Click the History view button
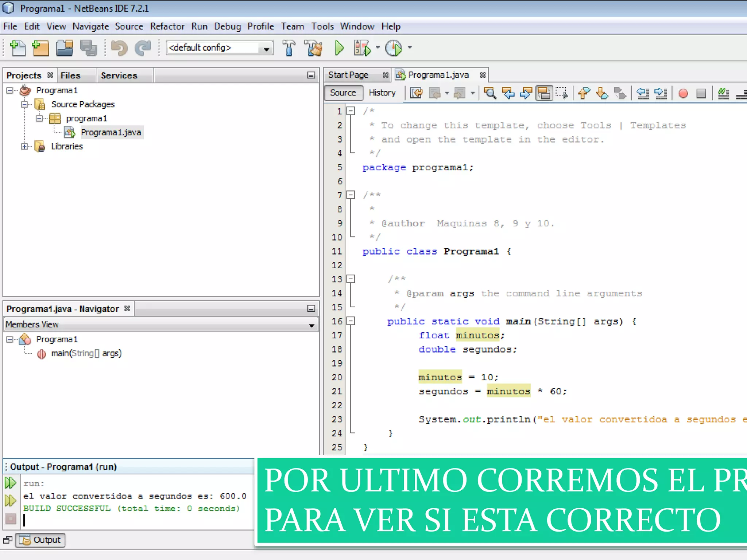The image size is (747, 560). pos(382,93)
